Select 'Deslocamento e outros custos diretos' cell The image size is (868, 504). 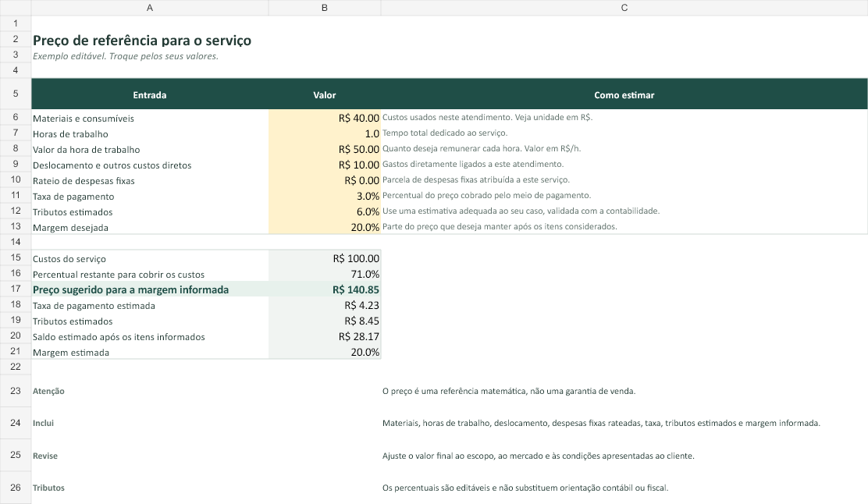150,165
